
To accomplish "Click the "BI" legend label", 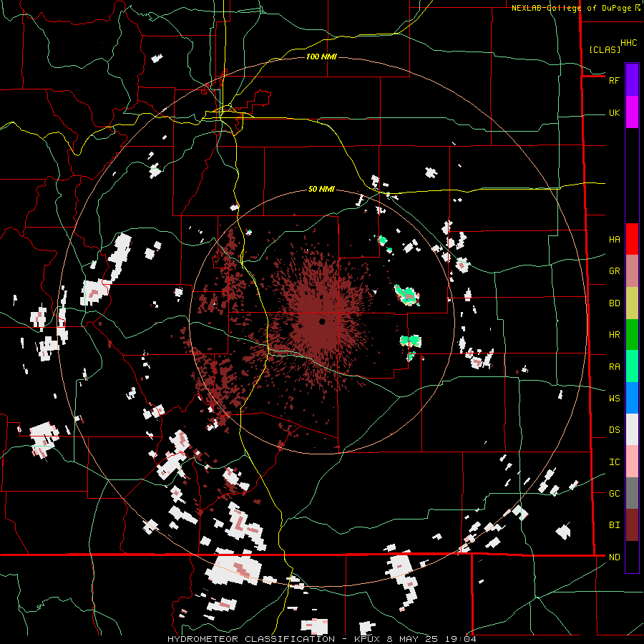I will point(614,525).
